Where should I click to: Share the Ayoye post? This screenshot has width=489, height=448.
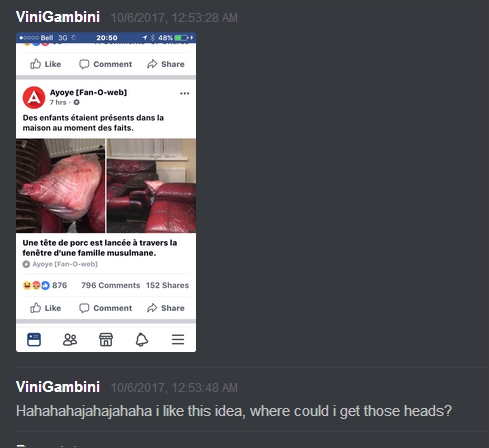(166, 308)
